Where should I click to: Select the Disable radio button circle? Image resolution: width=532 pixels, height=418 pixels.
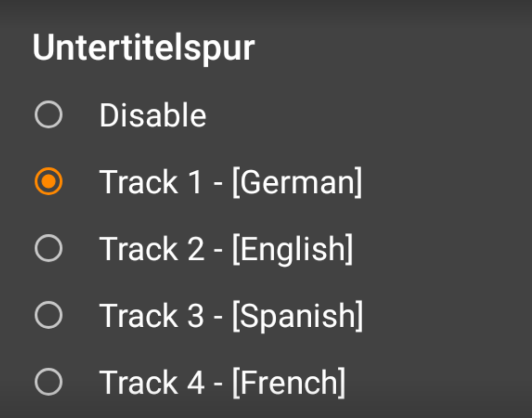click(48, 115)
